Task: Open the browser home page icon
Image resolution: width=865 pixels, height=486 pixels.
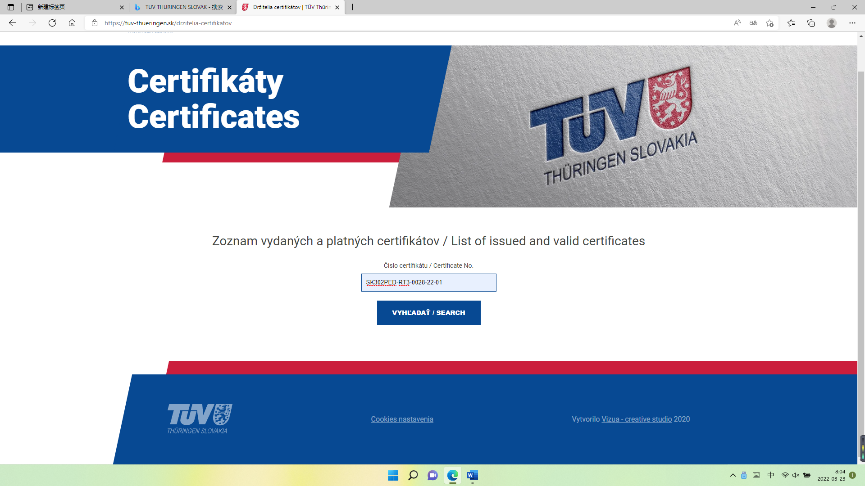Action: 72,23
